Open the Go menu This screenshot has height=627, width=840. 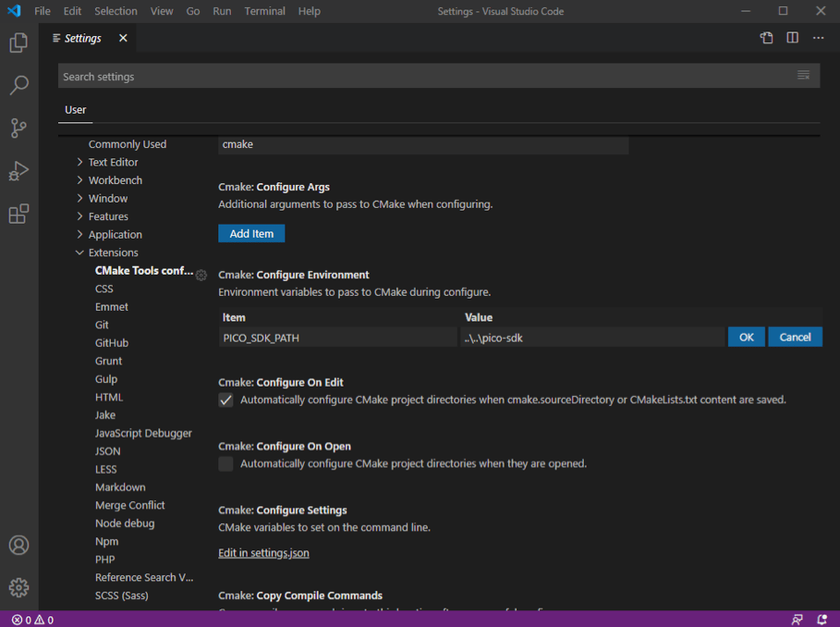[193, 11]
